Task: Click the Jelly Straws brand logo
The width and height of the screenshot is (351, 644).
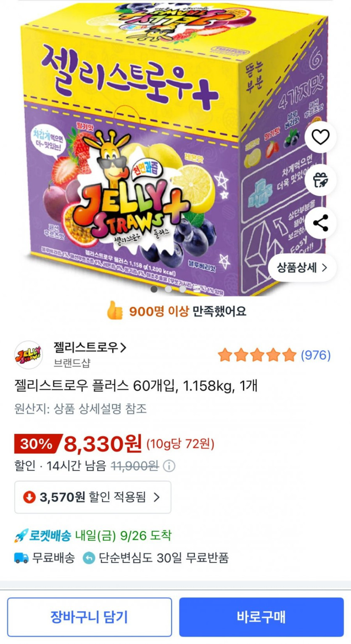Action: coord(28,355)
